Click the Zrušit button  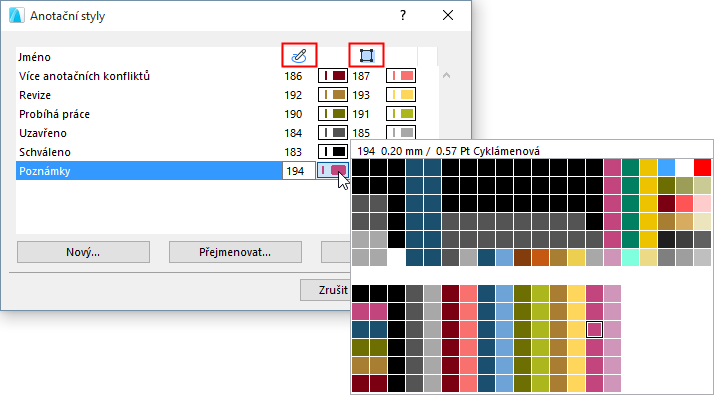pyautogui.click(x=326, y=290)
